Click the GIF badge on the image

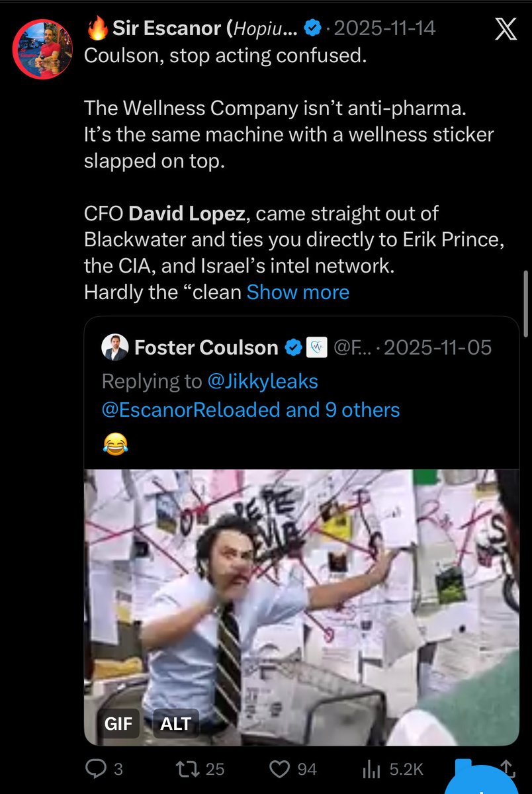(x=118, y=723)
